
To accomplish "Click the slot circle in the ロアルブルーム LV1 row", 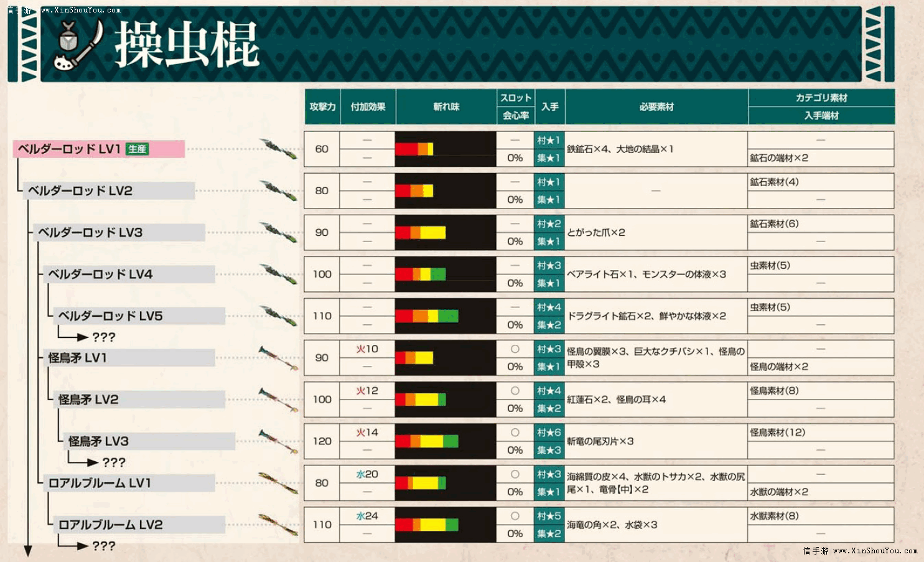I will click(515, 474).
